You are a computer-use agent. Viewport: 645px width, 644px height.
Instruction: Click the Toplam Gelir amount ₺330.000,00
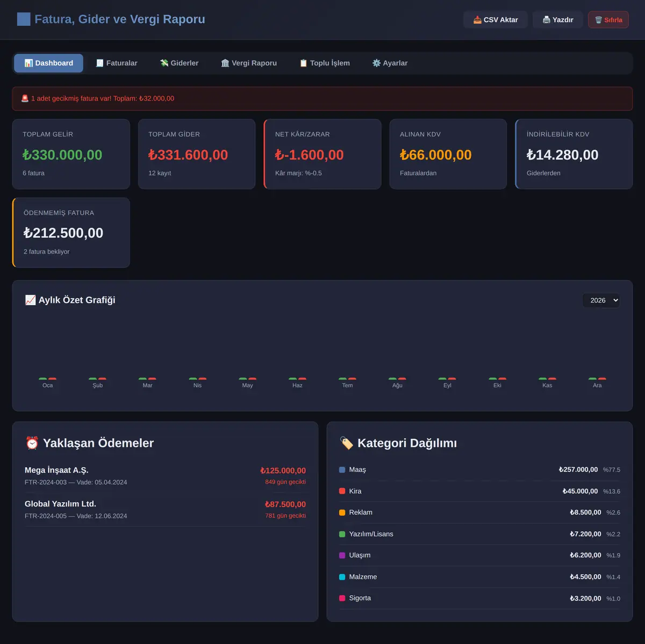(x=62, y=155)
